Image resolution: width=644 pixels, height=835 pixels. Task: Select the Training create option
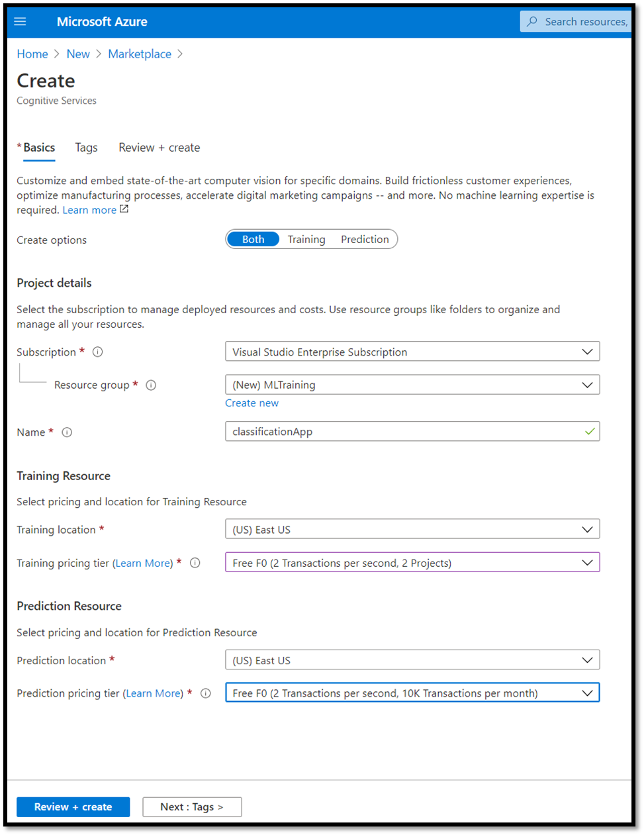tap(306, 239)
